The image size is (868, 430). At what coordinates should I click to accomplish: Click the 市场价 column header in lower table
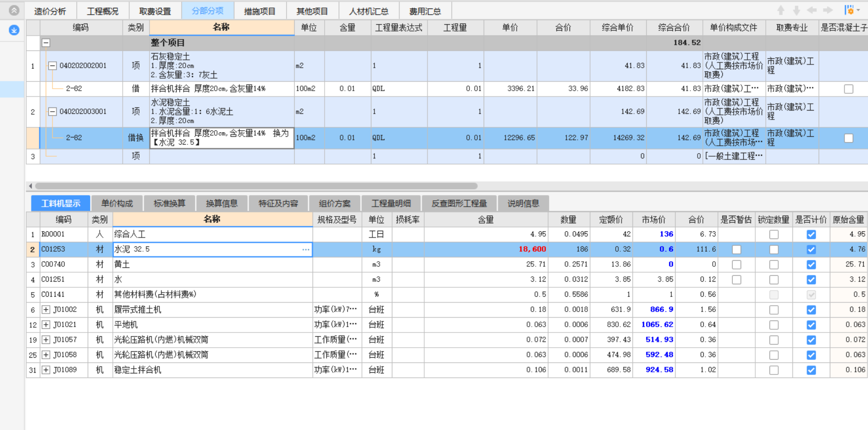653,220
